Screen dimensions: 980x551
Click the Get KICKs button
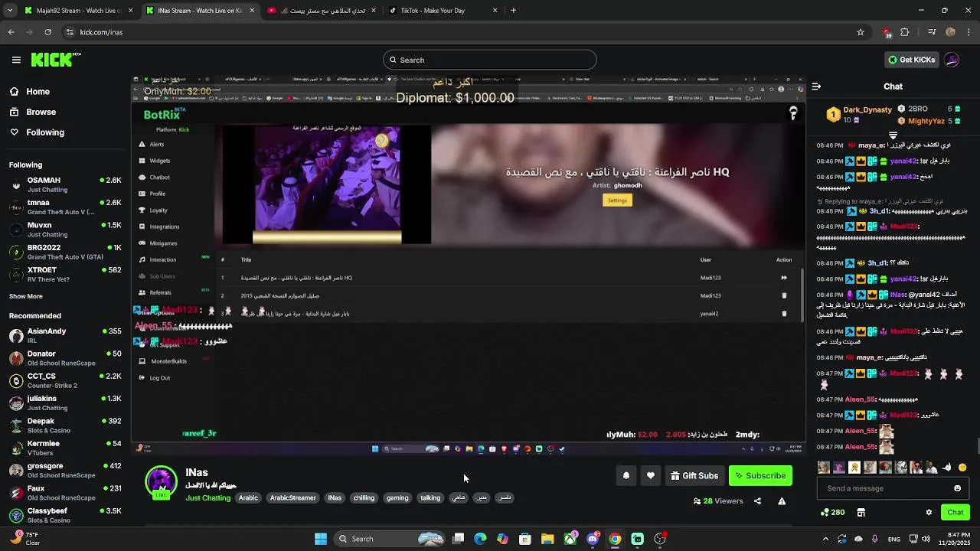911,60
